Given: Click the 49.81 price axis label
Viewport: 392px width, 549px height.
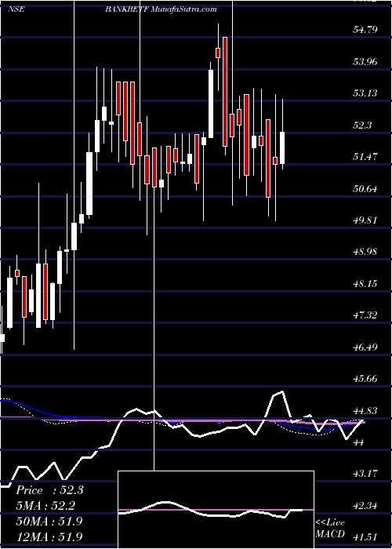Looking at the screenshot, I should click(365, 220).
